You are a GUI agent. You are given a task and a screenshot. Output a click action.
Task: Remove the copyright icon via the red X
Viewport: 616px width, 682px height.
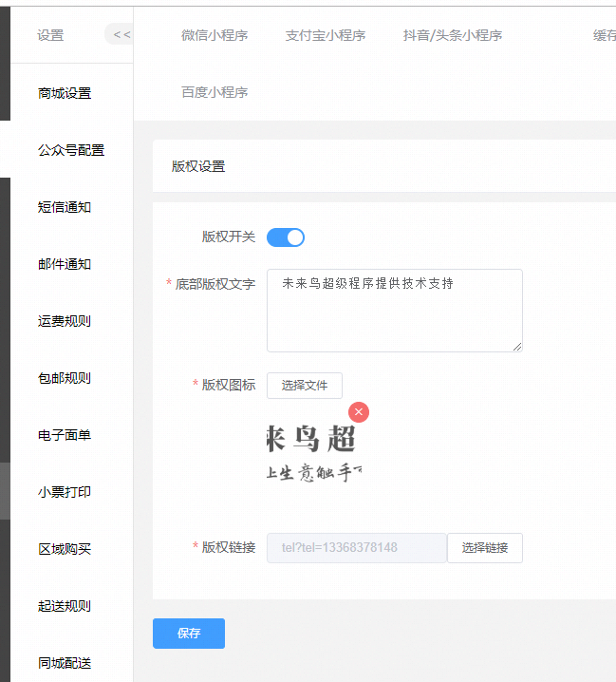359,411
